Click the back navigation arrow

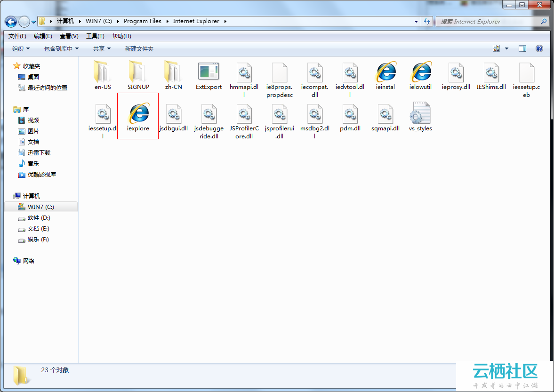[x=10, y=21]
